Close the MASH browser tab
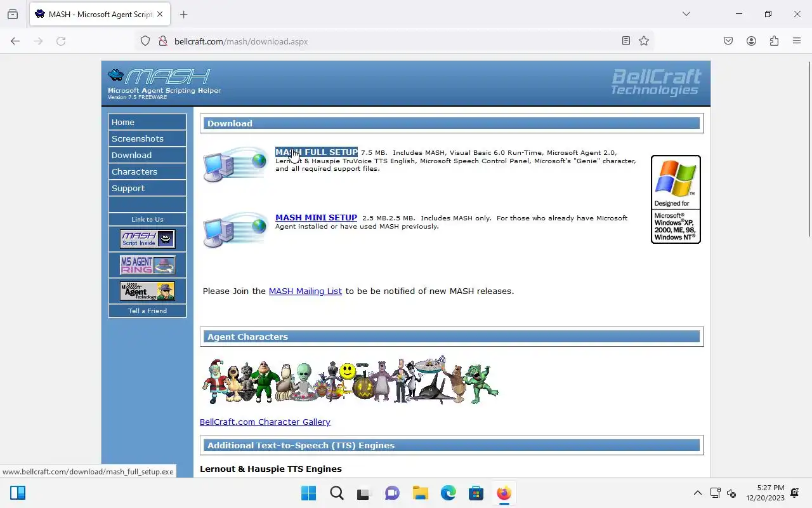The image size is (812, 508). point(160,14)
